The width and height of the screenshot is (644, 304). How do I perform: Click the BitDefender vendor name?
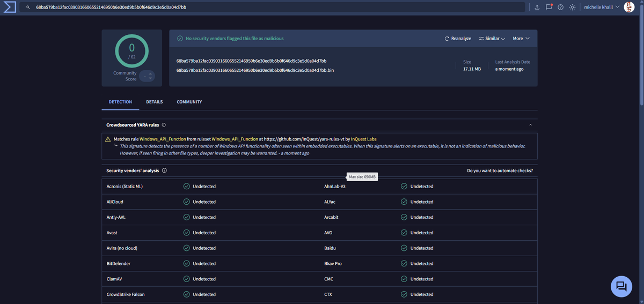point(119,264)
